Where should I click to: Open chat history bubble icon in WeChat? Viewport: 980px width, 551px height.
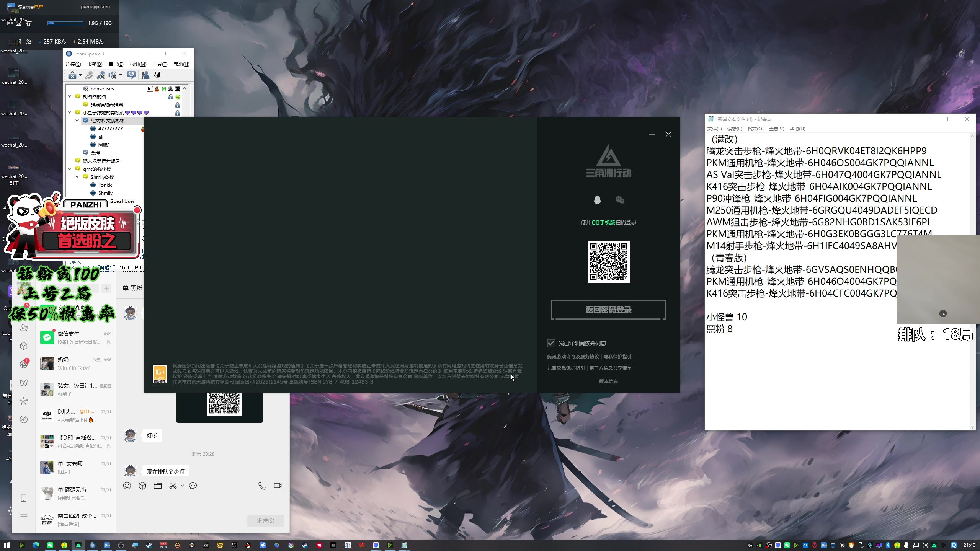pos(193,486)
